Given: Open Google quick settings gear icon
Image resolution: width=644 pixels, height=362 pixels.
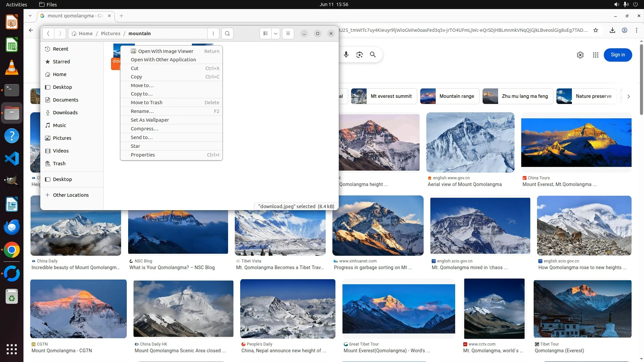Looking at the screenshot, I should pyautogui.click(x=580, y=55).
